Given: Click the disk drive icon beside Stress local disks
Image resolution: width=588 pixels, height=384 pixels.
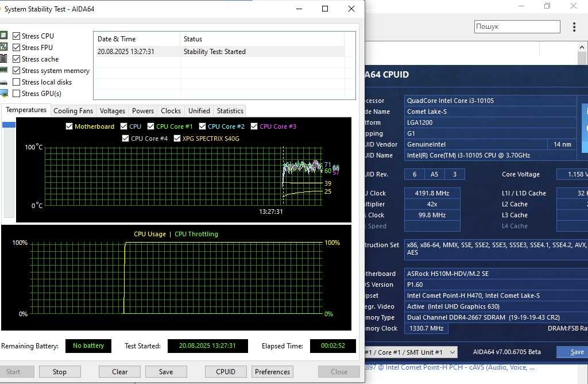Looking at the screenshot, I should [x=4, y=82].
